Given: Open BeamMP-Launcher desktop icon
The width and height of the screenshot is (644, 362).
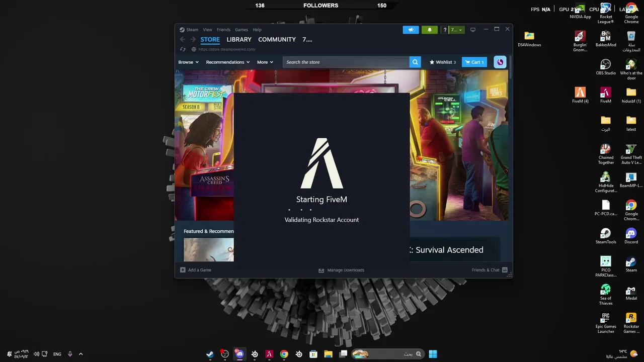Looking at the screenshot, I should pos(631,180).
